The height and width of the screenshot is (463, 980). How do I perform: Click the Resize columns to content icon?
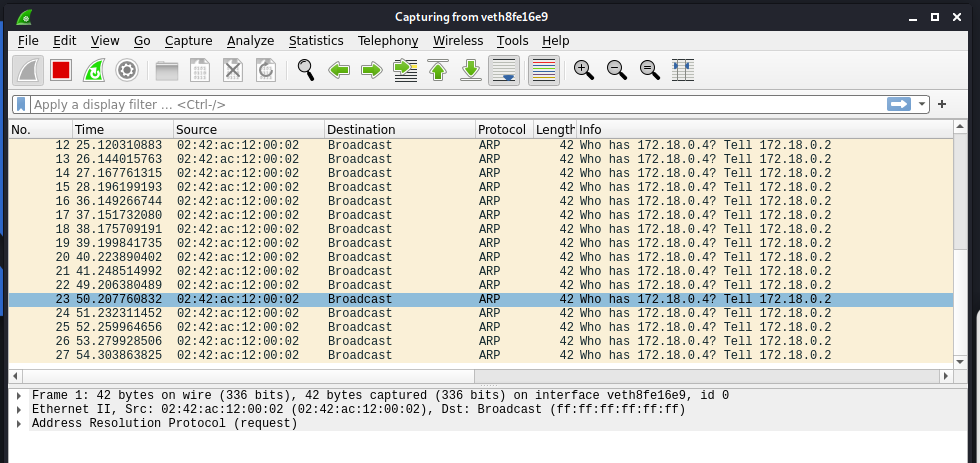click(x=683, y=71)
